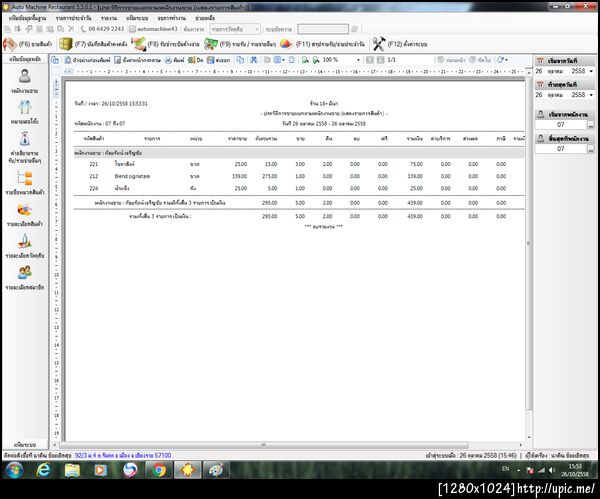Click the date/time stamp 26/10/2558 15:53:31
Screen dimensions: 600x499
point(124,104)
